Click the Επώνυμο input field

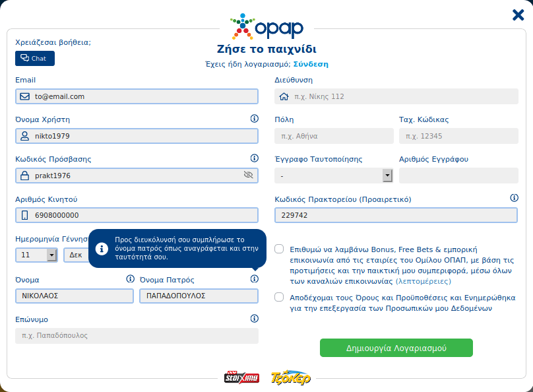[x=137, y=335]
